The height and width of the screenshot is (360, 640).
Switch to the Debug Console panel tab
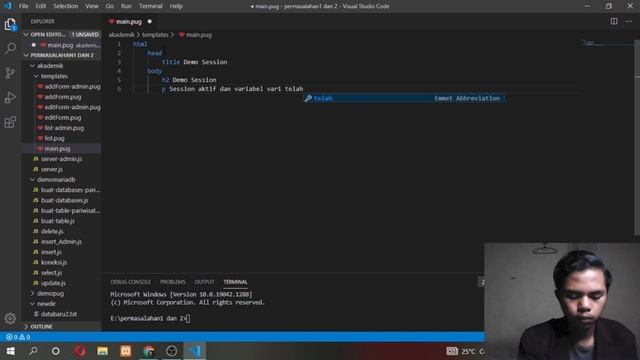131,282
